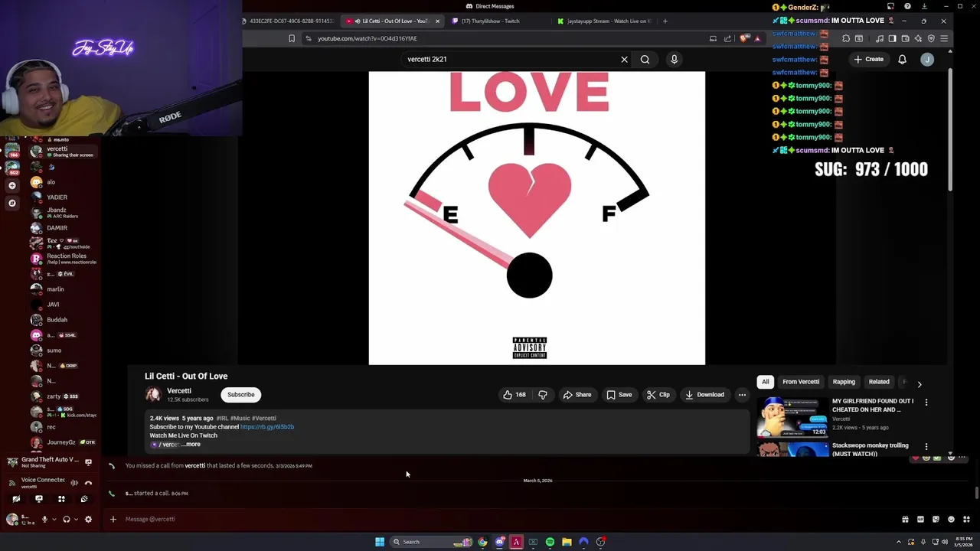
Task: Expand description with ...more
Action: pos(191,445)
